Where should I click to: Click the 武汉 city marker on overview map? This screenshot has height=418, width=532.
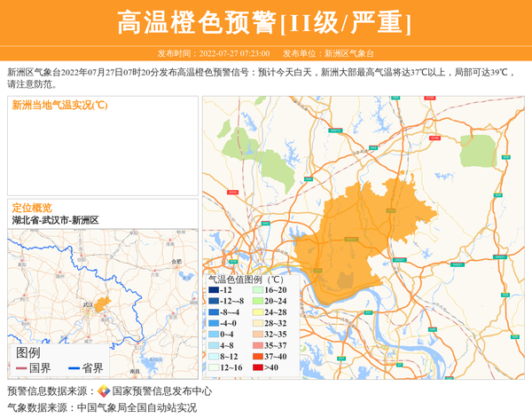pos(88,310)
